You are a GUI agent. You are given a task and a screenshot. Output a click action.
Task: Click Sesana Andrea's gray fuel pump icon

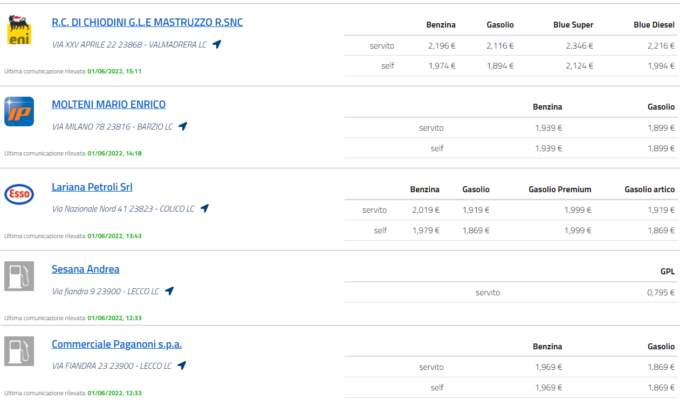click(x=20, y=275)
